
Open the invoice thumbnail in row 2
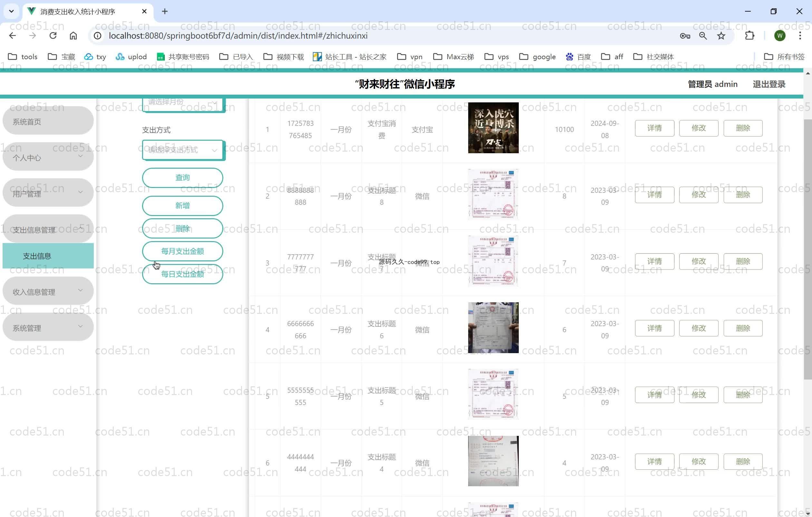[493, 194]
